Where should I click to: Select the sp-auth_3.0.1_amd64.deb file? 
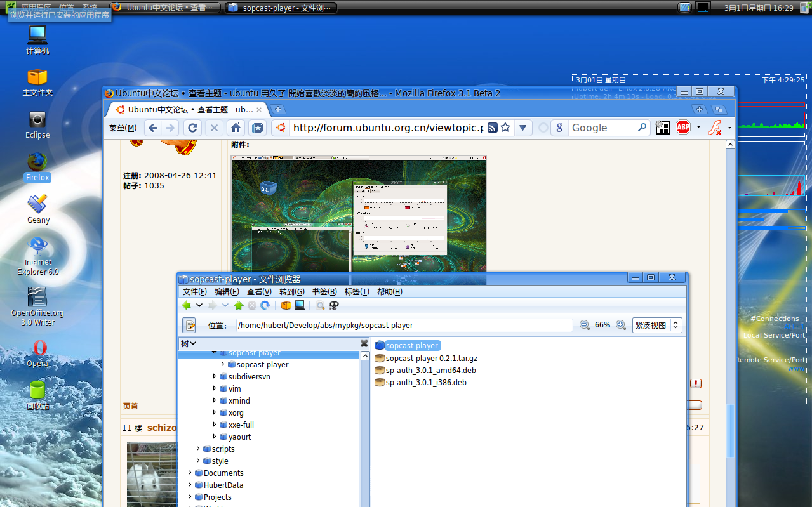coord(425,370)
